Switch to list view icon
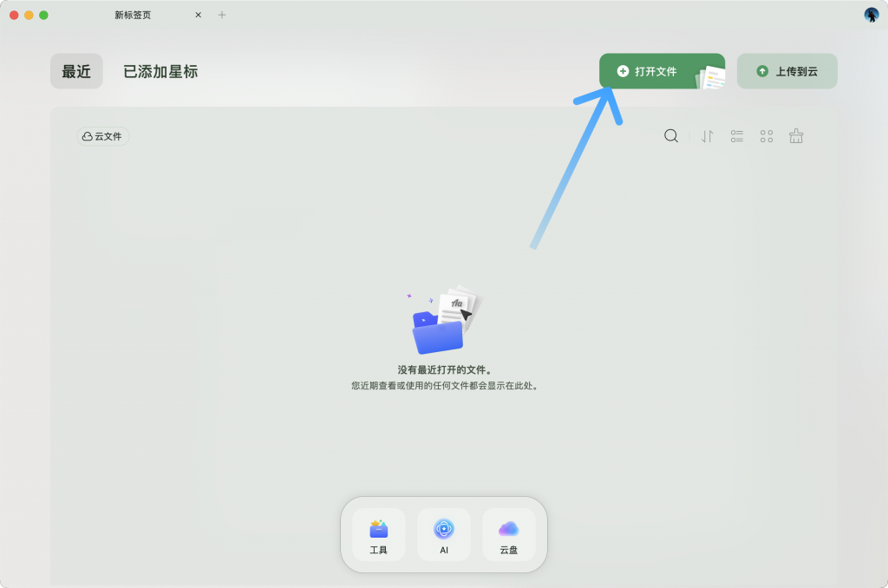The height and width of the screenshot is (588, 888). tap(737, 136)
